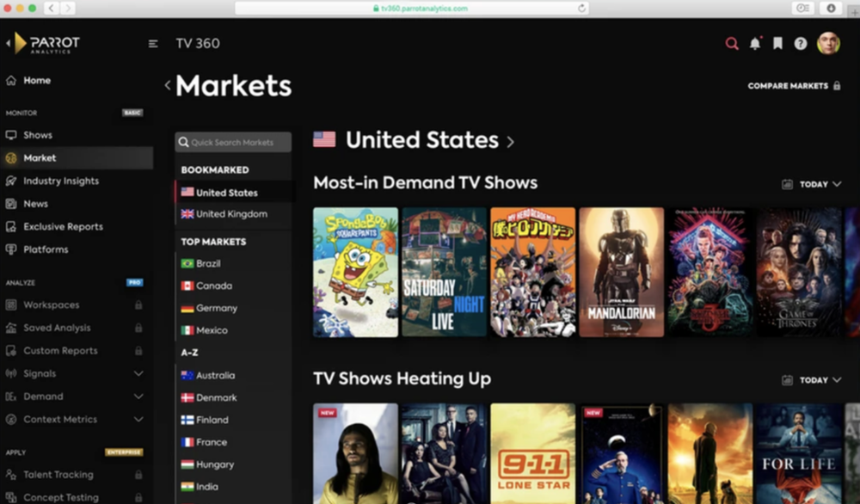Collapse the sidebar with the hamburger icon
Image resolution: width=860 pixels, height=504 pixels.
tap(153, 43)
